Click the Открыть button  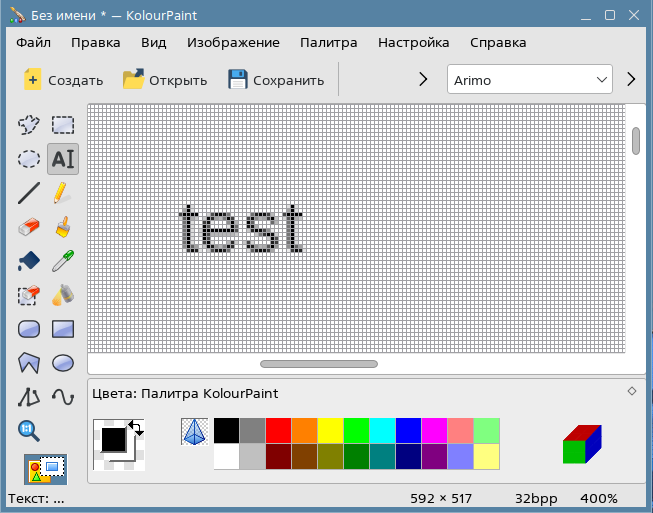pos(165,80)
